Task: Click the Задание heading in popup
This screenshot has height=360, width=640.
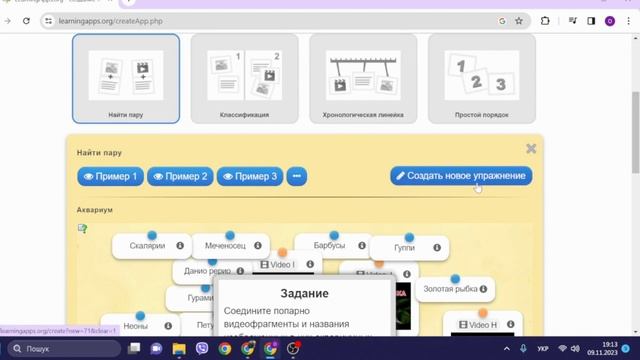Action: point(304,293)
